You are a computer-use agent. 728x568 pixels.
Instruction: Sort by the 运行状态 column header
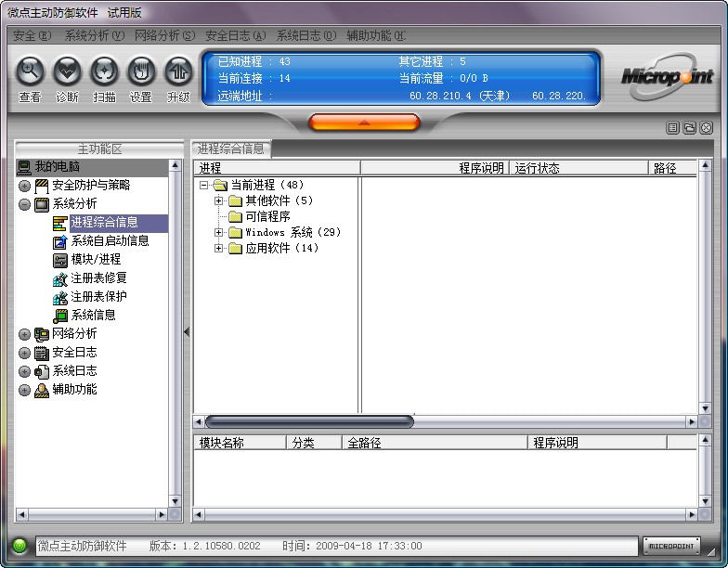click(x=578, y=168)
